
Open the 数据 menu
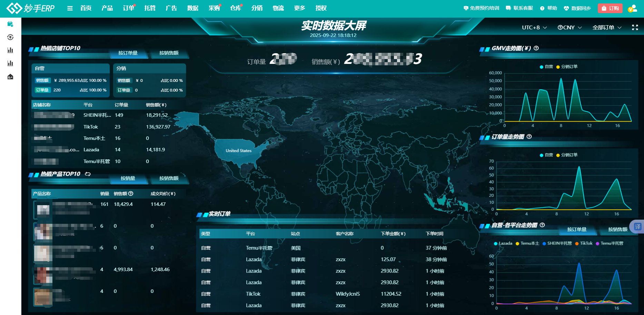tap(193, 8)
